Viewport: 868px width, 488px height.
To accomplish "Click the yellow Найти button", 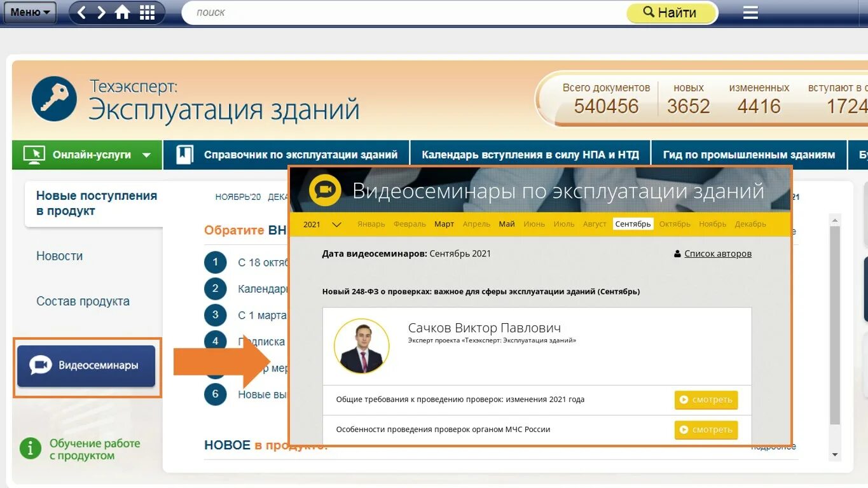I will [670, 12].
